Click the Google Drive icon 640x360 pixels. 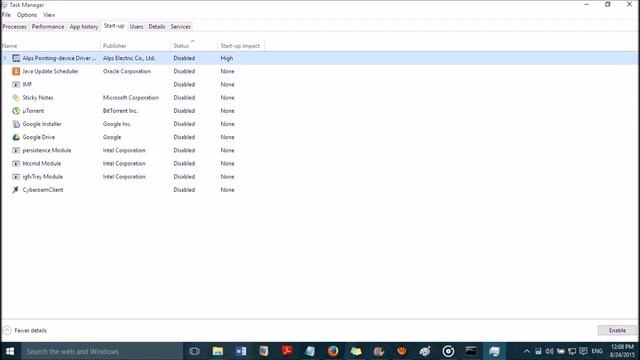pyautogui.click(x=16, y=137)
